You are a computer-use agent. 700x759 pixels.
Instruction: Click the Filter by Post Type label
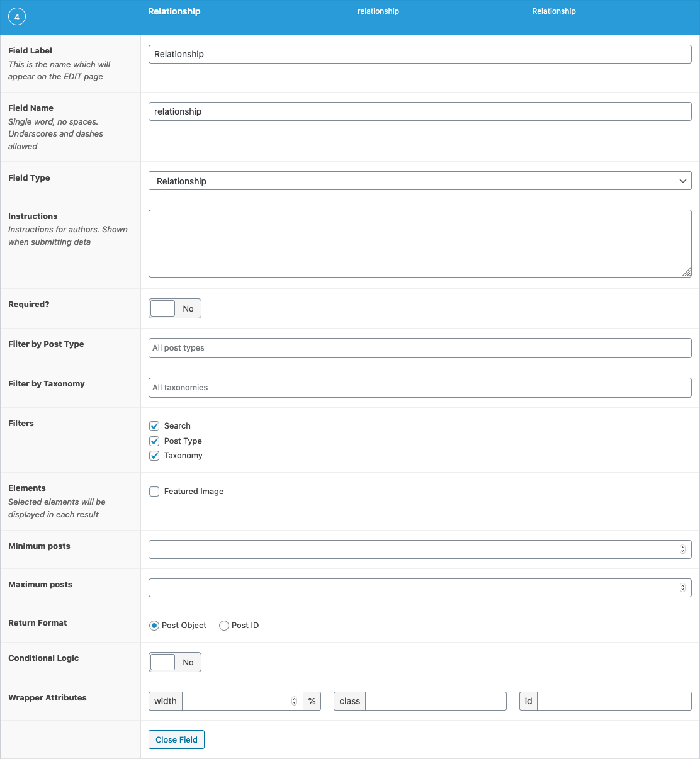pyautogui.click(x=46, y=344)
